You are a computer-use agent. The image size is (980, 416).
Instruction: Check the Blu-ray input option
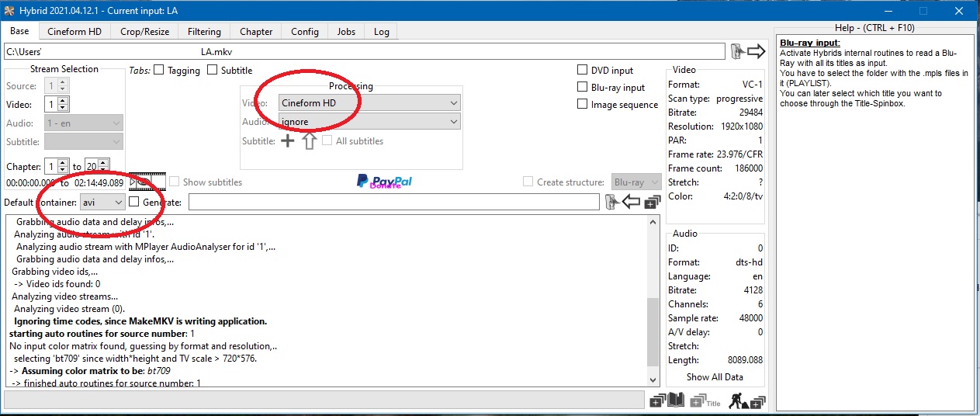coord(582,87)
